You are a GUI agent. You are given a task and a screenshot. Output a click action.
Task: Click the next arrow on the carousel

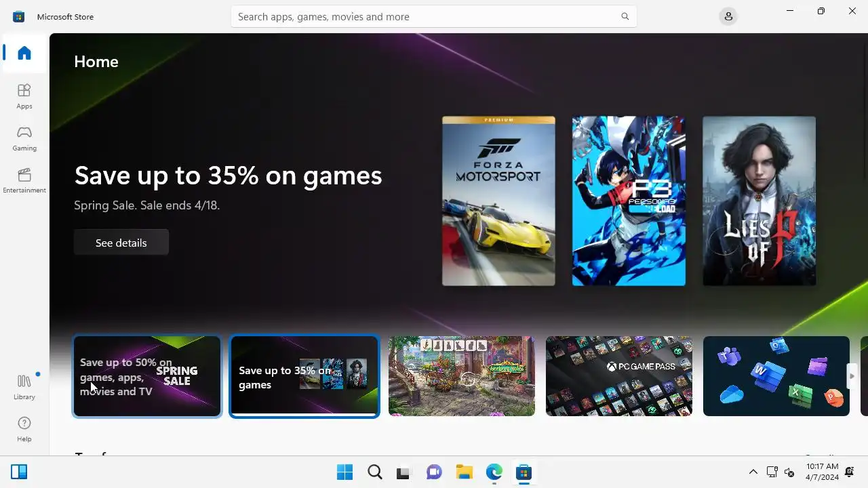(x=852, y=376)
